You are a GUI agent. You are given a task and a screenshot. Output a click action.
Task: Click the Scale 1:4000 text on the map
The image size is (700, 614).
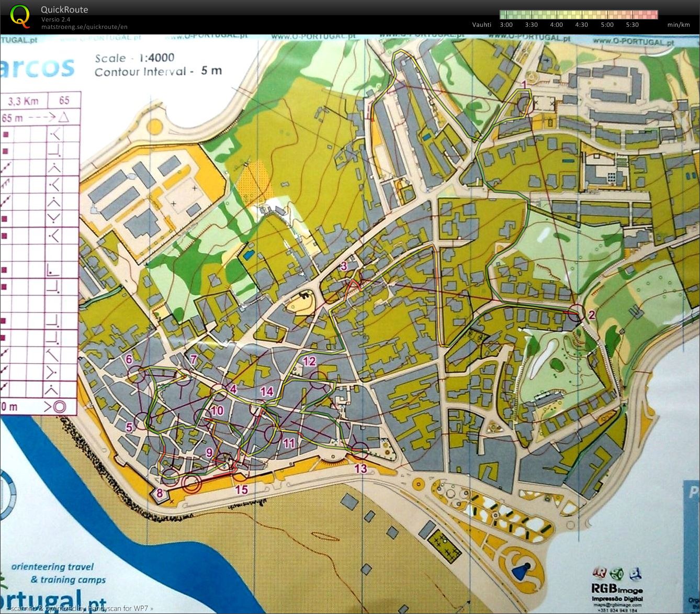(x=134, y=58)
